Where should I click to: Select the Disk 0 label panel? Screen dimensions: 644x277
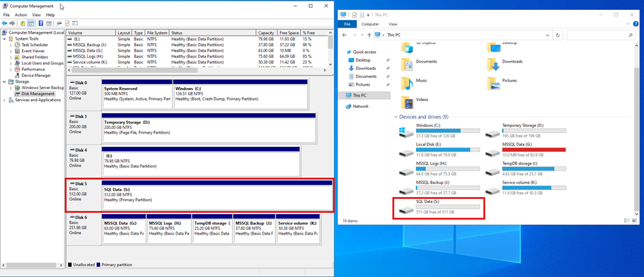[x=83, y=94]
